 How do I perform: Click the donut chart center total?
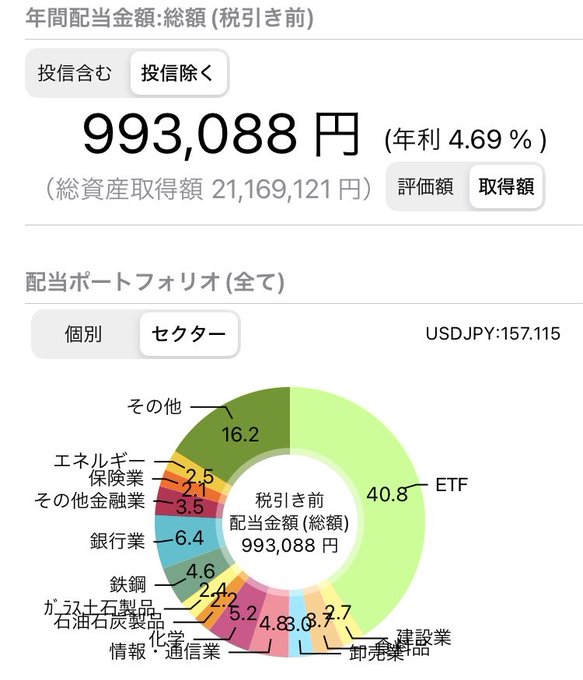point(289,523)
